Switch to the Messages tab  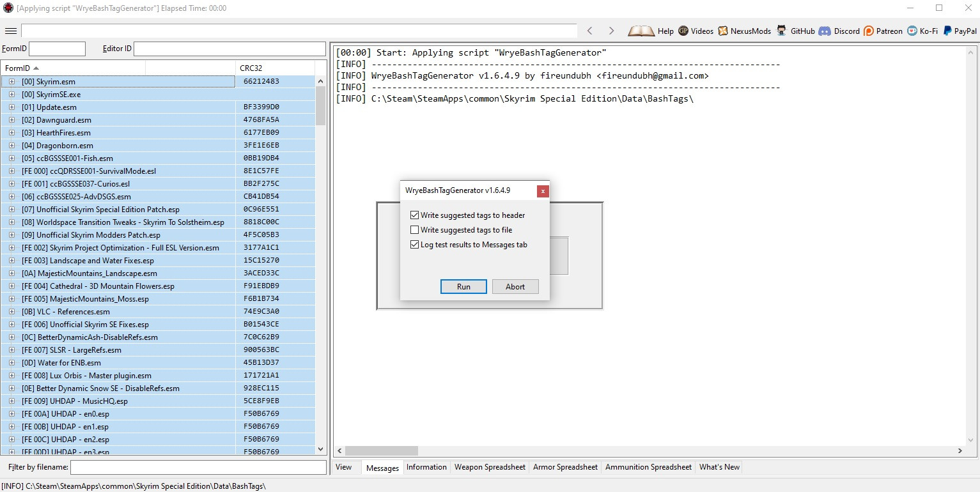(382, 468)
